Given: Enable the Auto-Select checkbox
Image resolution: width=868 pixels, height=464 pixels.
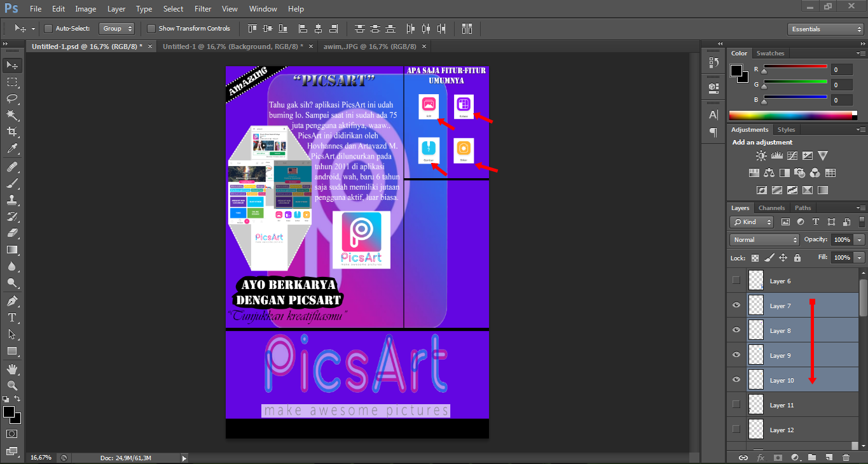Looking at the screenshot, I should click(48, 29).
